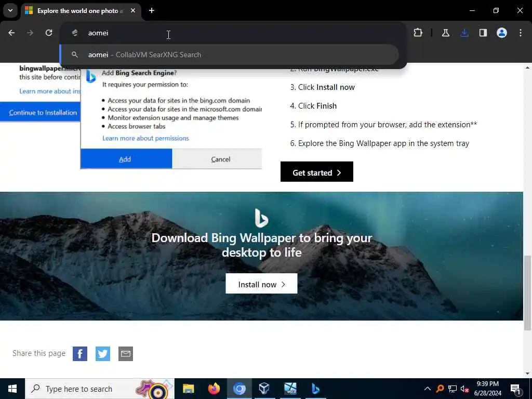Share this page on Twitter

[103, 354]
